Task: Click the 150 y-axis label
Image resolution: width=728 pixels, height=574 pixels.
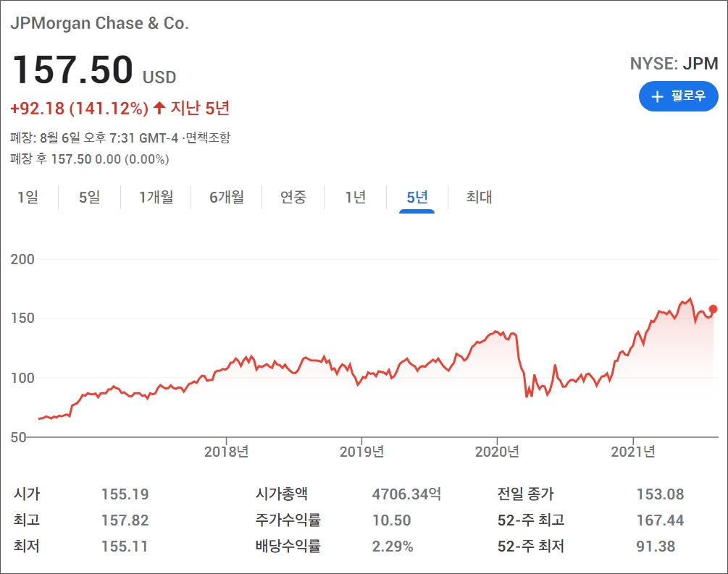Action: click(x=22, y=318)
